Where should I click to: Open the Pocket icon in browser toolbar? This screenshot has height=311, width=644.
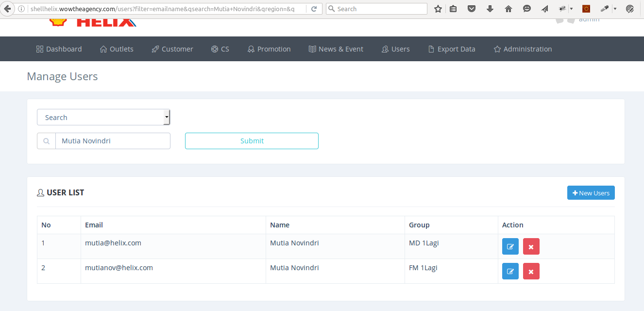471,9
